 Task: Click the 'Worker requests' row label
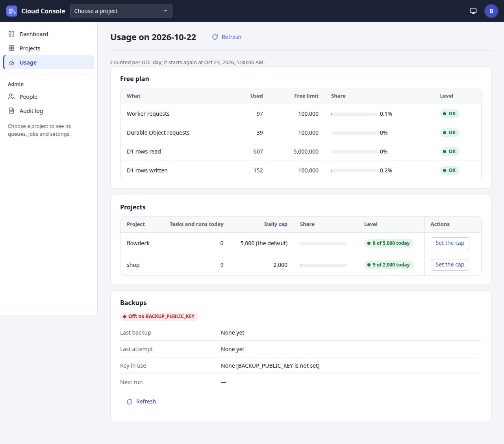click(x=148, y=114)
